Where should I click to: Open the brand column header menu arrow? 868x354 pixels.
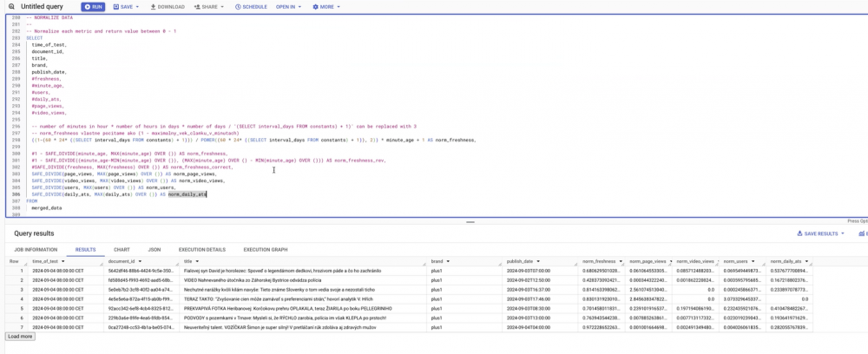pyautogui.click(x=448, y=261)
